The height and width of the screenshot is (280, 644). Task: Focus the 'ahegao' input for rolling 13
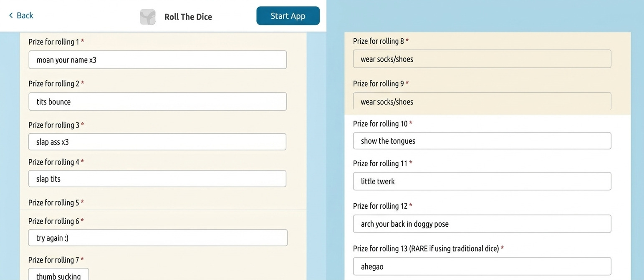point(482,266)
